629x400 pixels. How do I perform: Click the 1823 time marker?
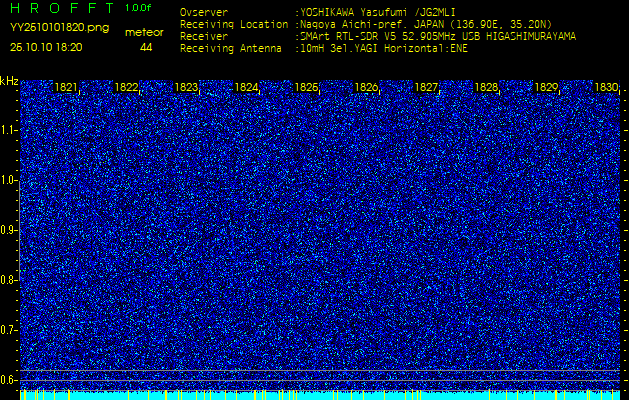[x=186, y=87]
